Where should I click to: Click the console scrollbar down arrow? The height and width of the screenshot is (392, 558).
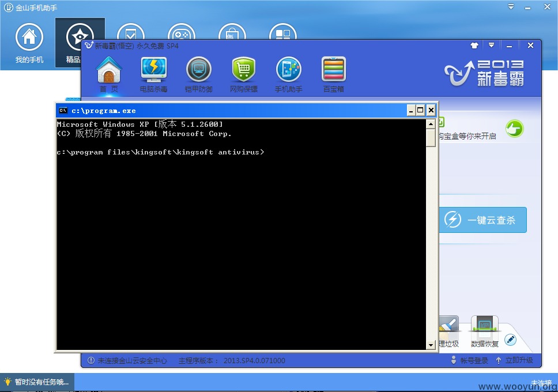click(x=431, y=345)
